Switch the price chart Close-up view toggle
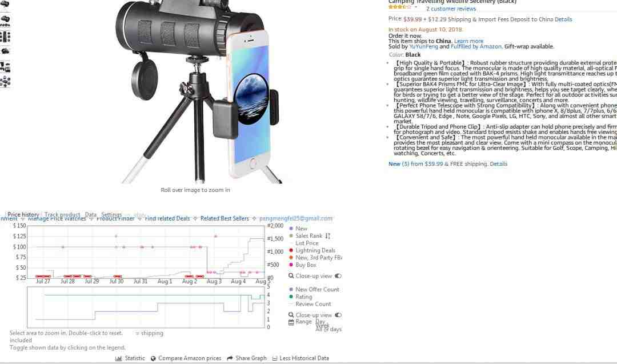Screen dimensions: 617x364 point(338,276)
